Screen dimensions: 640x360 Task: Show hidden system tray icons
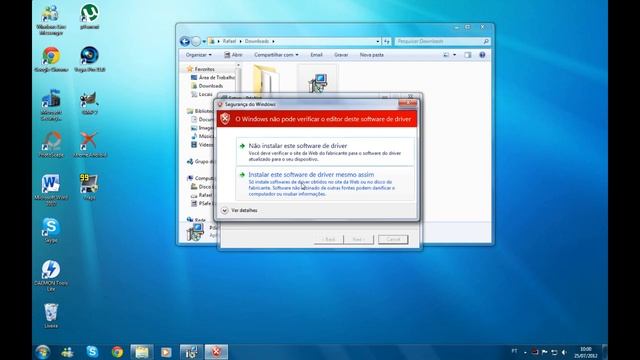tap(525, 352)
